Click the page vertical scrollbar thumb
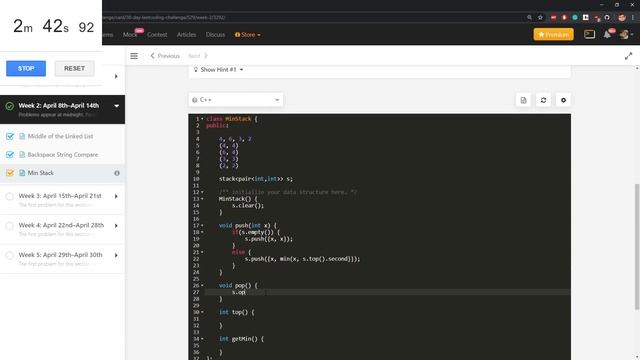 [637, 247]
